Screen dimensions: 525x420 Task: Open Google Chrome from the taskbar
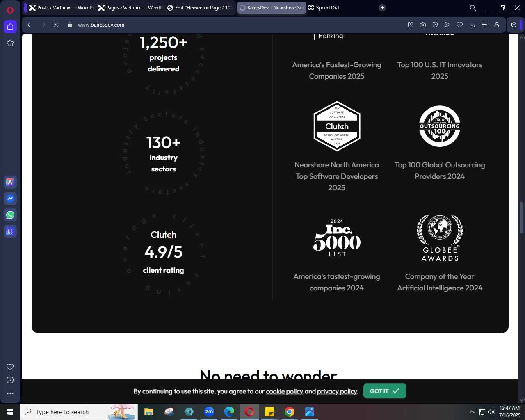click(x=290, y=412)
